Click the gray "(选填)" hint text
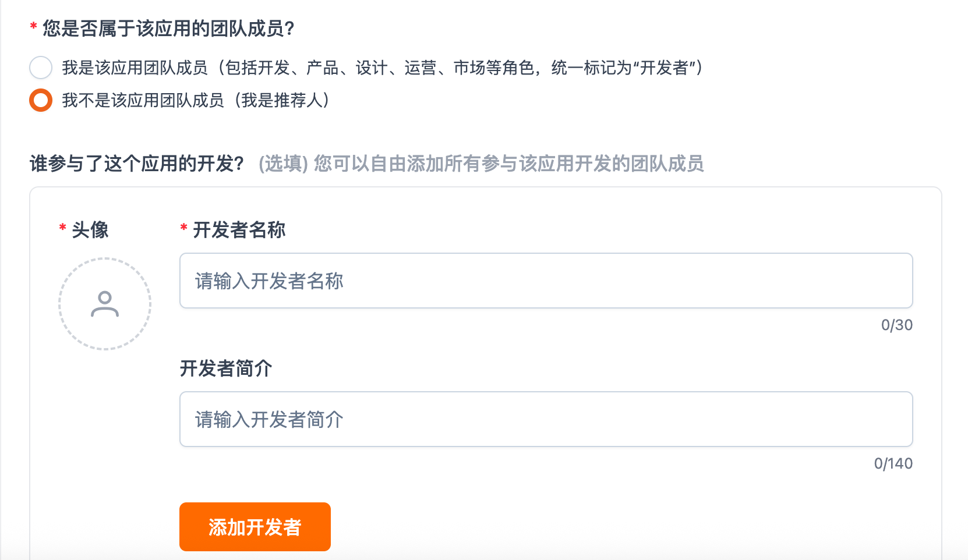This screenshot has width=968, height=560. (x=283, y=164)
